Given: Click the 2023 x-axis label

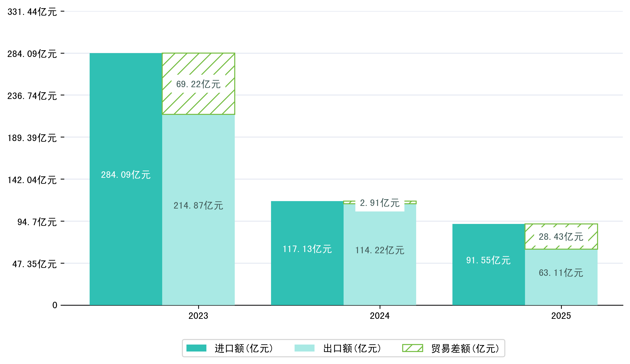Looking at the screenshot, I should point(198,316).
